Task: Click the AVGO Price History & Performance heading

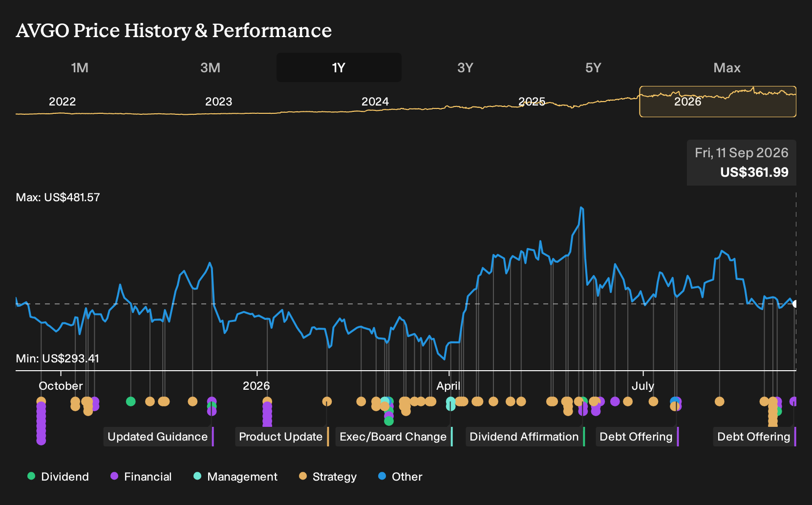Action: click(173, 30)
